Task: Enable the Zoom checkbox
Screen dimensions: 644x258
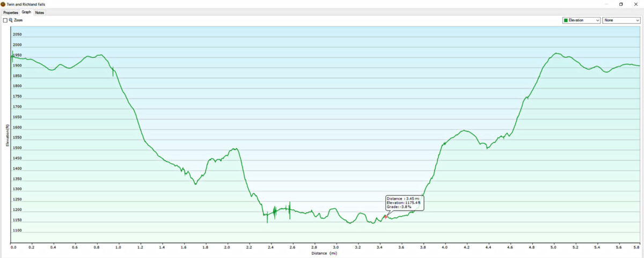Action: click(5, 20)
